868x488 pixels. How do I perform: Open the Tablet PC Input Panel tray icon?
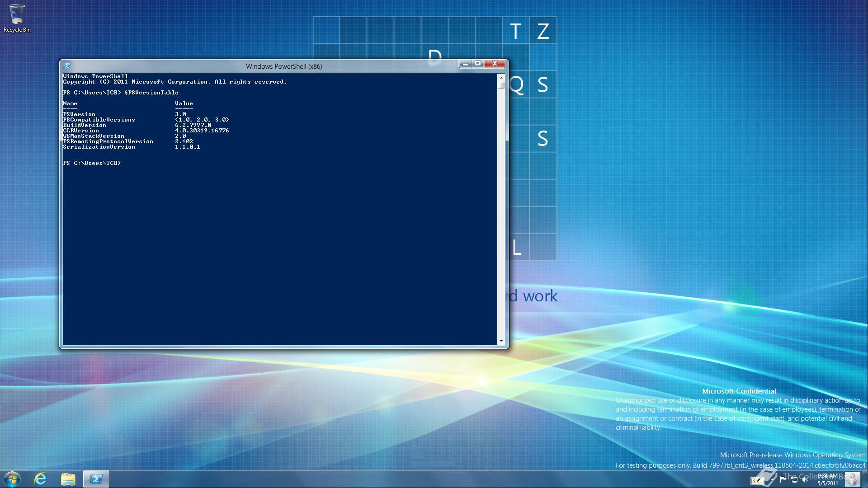click(x=757, y=480)
